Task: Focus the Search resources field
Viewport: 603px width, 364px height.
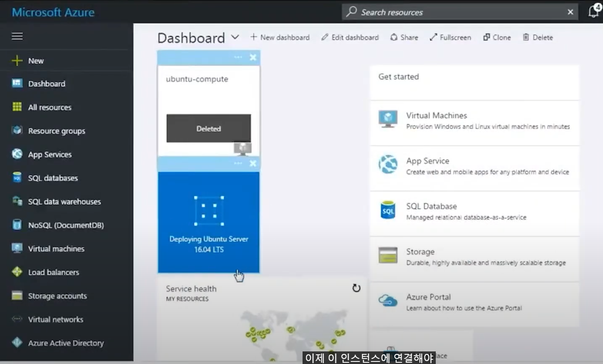Action: click(460, 12)
